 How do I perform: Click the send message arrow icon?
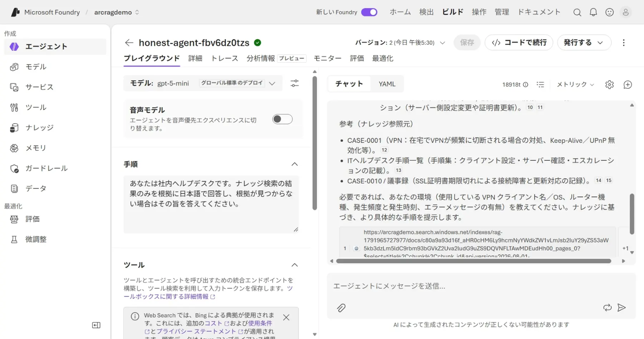[x=622, y=307]
